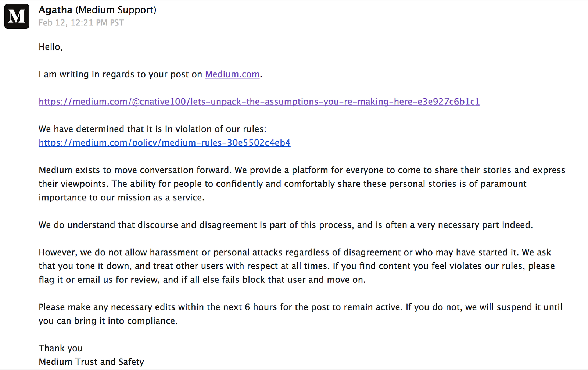This screenshot has width=588, height=370.
Task: Click sender name Agatha (Medium Support)
Action: (x=97, y=10)
